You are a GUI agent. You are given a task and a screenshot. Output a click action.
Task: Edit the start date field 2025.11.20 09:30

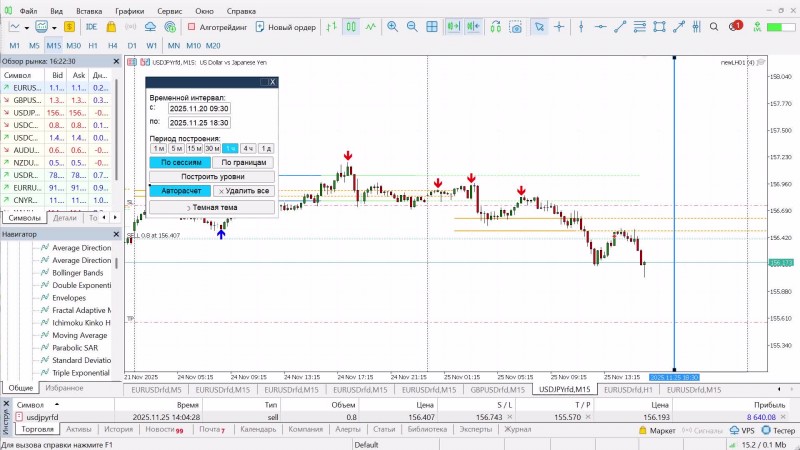[x=199, y=109]
